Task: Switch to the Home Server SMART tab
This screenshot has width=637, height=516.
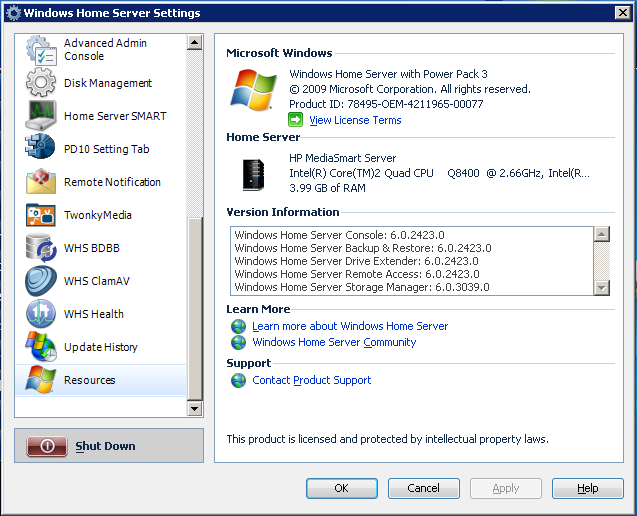Action: pos(101,116)
